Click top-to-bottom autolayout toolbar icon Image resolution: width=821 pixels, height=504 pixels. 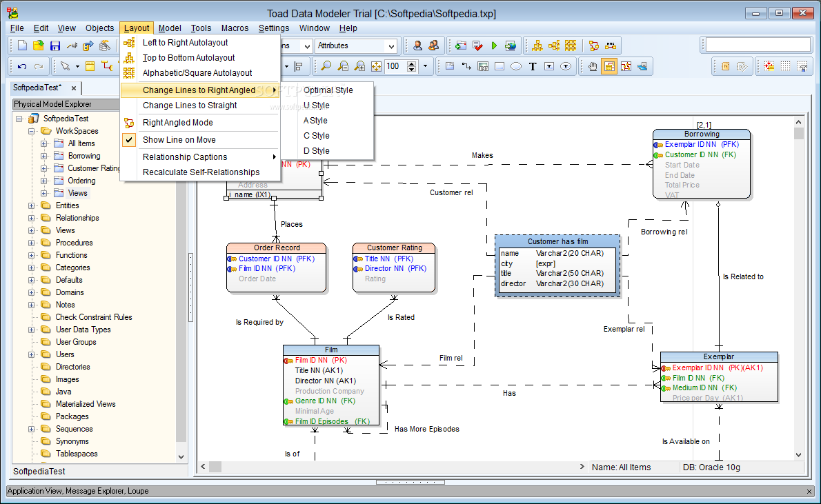(x=537, y=46)
